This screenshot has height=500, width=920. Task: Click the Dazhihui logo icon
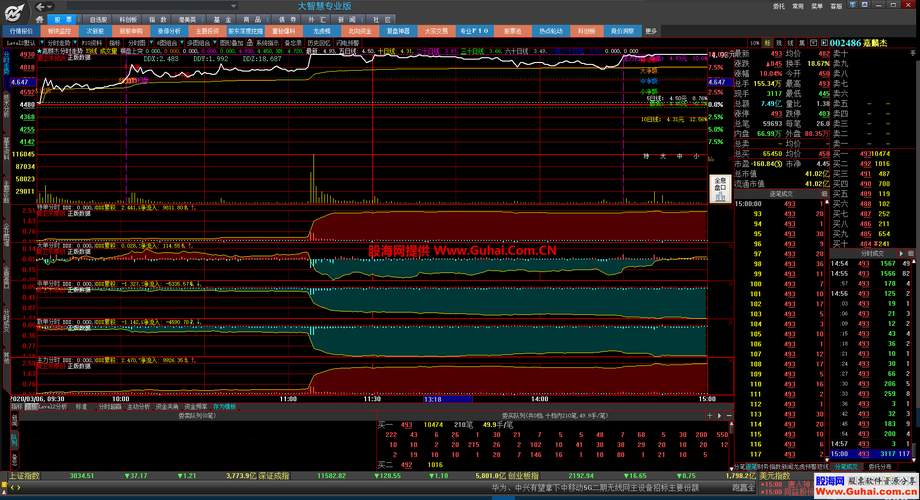point(14,12)
